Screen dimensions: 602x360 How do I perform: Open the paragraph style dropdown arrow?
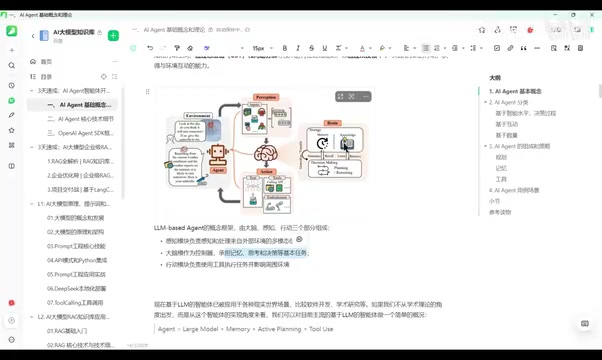[x=242, y=48]
